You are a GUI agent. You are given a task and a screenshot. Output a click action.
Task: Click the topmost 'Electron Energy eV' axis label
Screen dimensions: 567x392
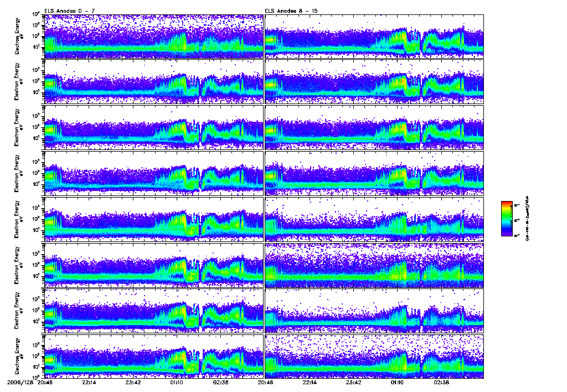tap(19, 36)
